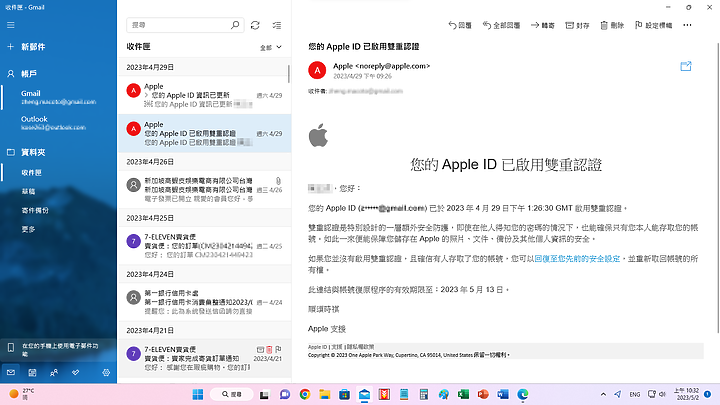Flag the 7-ELEVEN 4/21 message

pyautogui.click(x=279, y=349)
